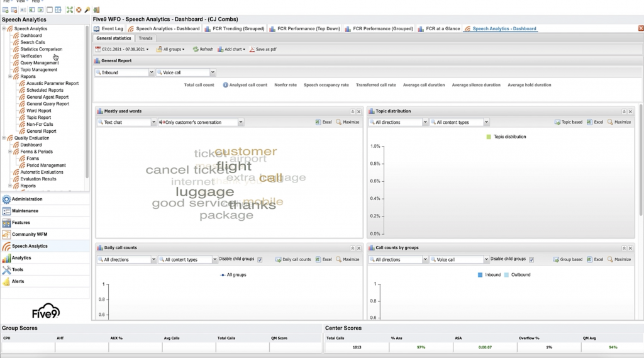Open the FCR at a Glance tab
The height and width of the screenshot is (358, 644).
coord(440,29)
